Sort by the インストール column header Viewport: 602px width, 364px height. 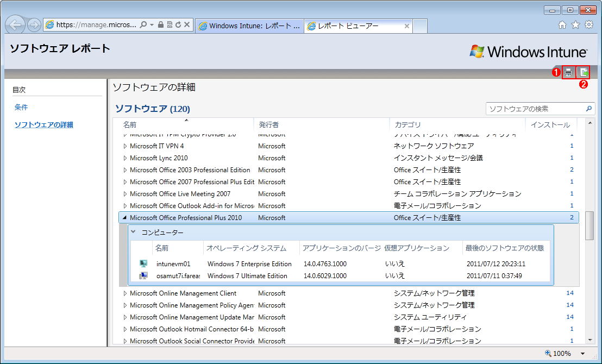(x=550, y=125)
